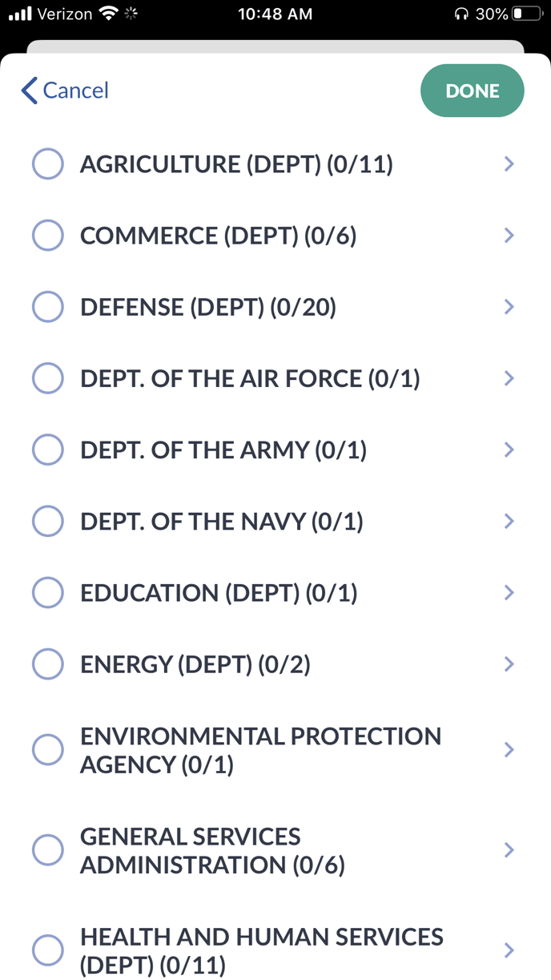Expand Dept. of the Air Force chevron
Screen dimensions: 551x980
[509, 378]
